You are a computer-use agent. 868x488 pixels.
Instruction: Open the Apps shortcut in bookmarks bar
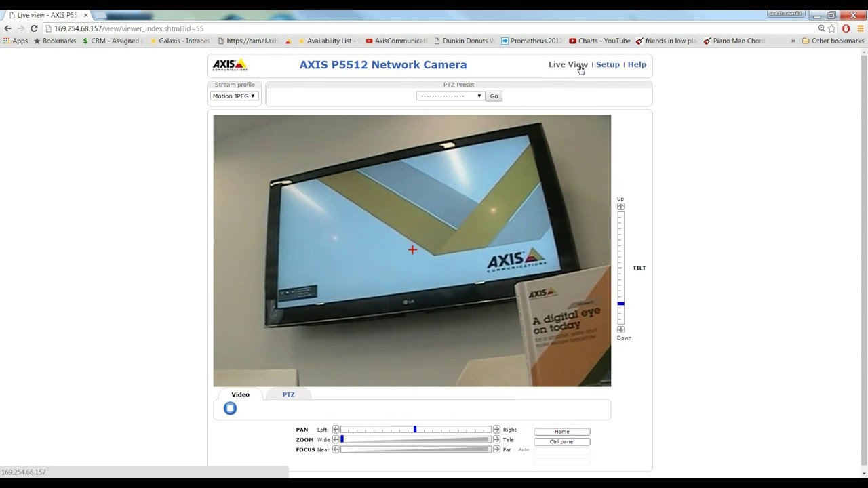(x=16, y=41)
